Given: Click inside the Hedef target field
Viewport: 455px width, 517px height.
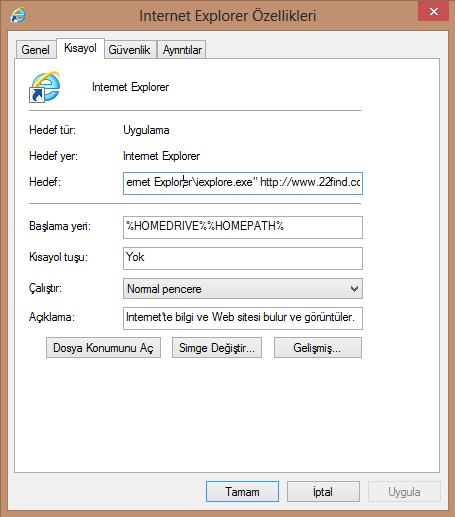Looking at the screenshot, I should [243, 183].
